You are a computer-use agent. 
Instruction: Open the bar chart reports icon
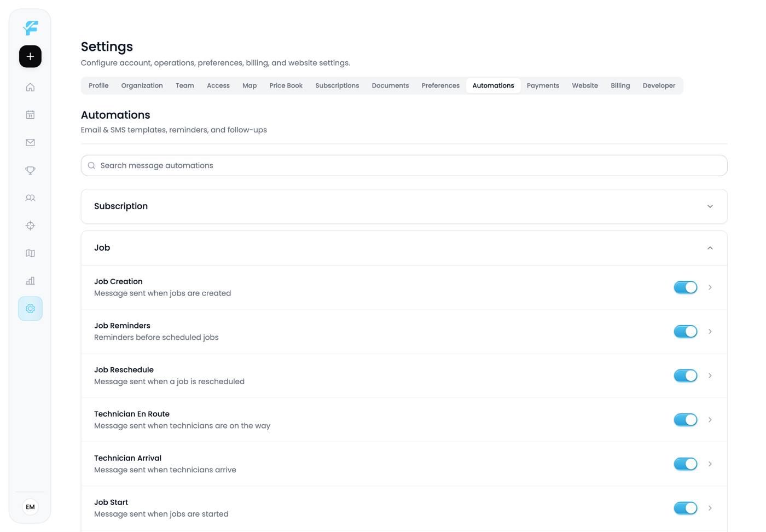pyautogui.click(x=30, y=281)
